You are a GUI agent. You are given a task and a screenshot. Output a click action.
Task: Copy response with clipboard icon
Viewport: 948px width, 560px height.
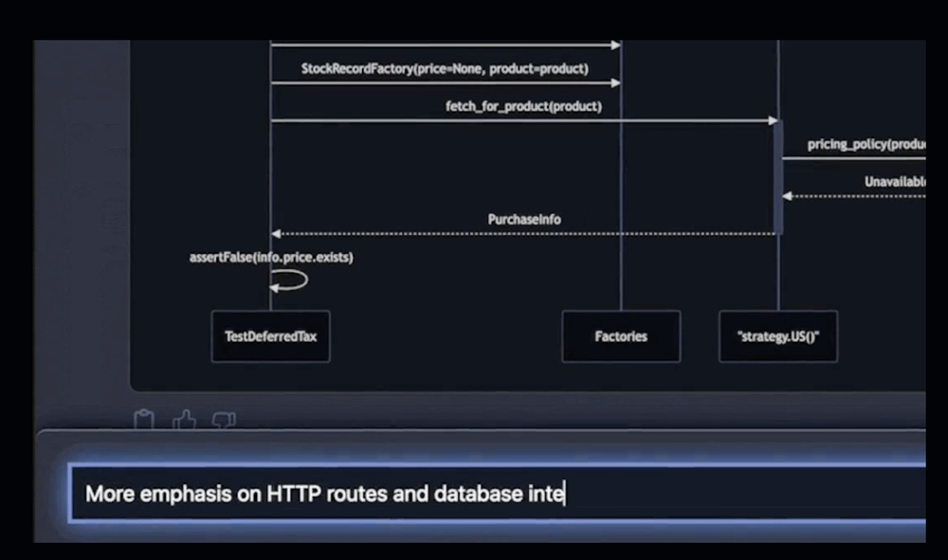point(144,419)
